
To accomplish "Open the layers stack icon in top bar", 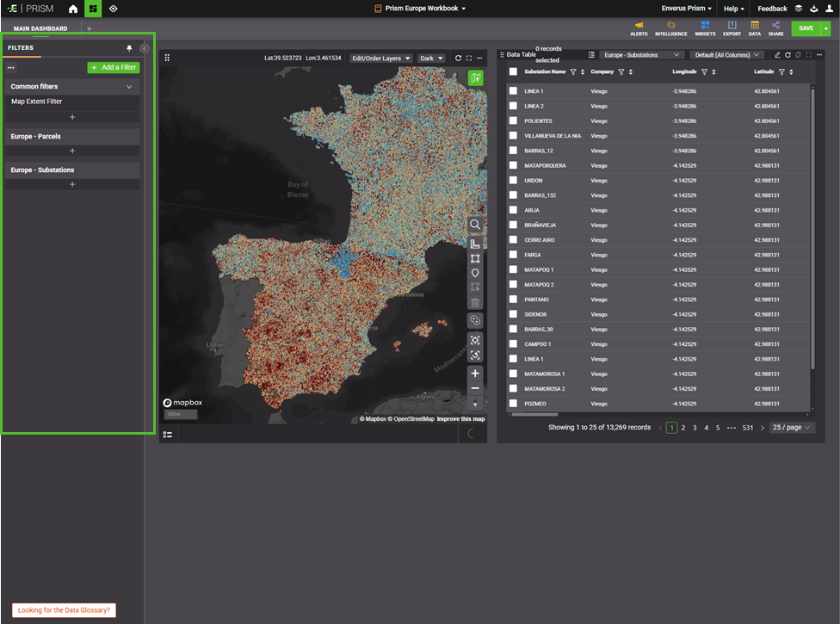I will (798, 9).
